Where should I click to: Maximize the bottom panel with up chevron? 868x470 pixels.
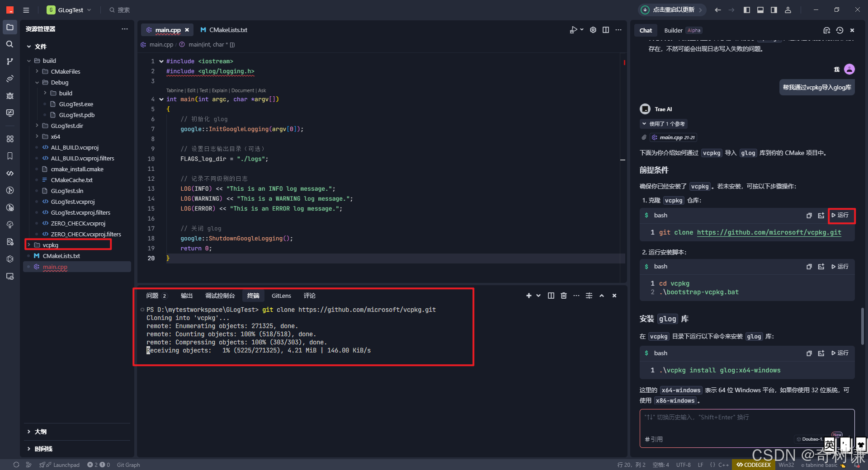click(602, 296)
